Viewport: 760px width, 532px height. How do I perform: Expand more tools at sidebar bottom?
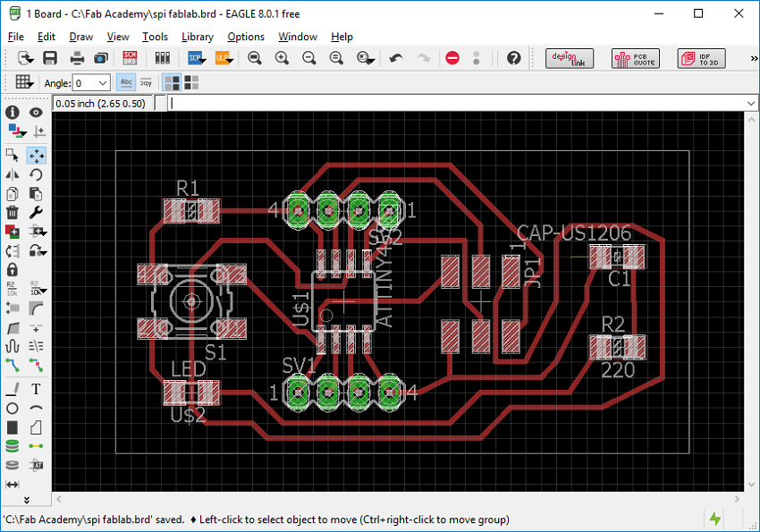coord(26,500)
